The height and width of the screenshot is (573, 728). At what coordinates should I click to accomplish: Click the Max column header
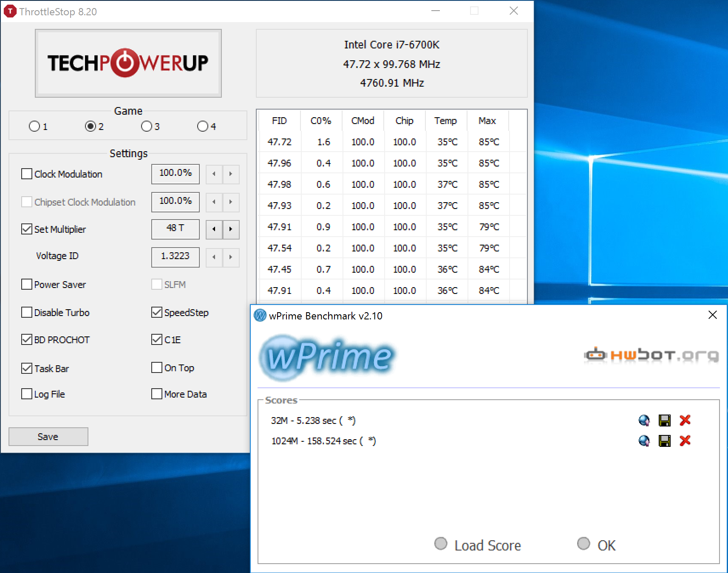point(487,121)
